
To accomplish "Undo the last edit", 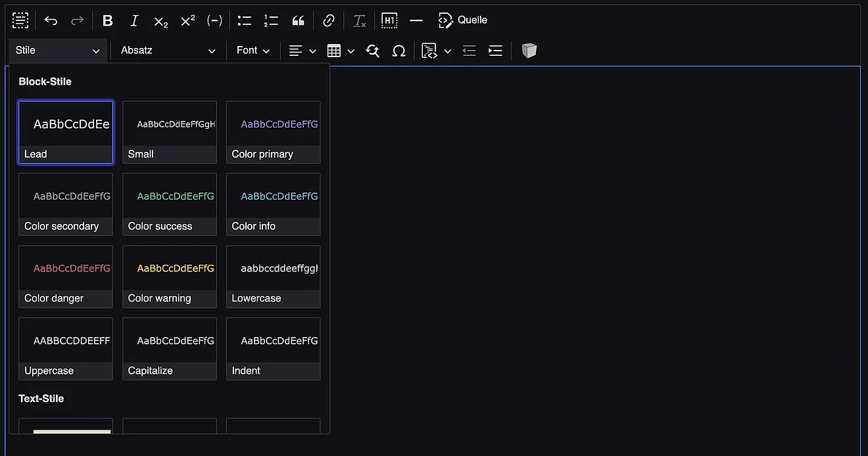I will pos(51,20).
